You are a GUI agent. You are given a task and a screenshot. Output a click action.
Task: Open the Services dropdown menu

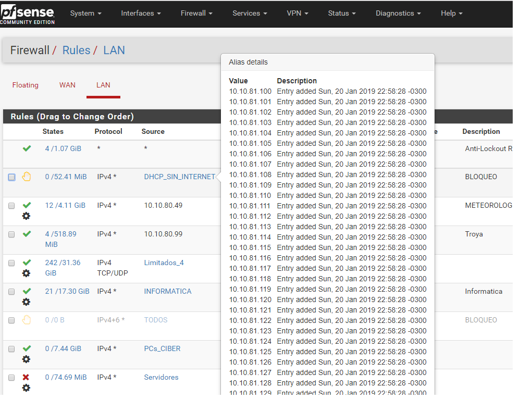[250, 14]
